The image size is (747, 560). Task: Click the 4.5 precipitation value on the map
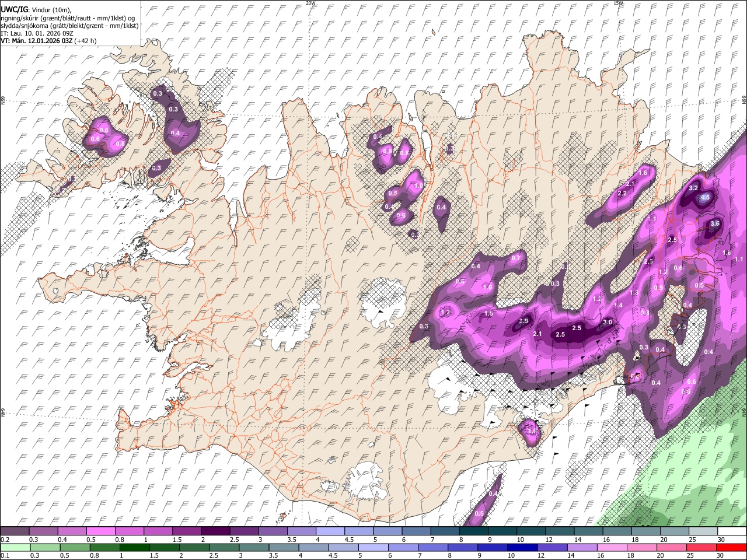704,198
